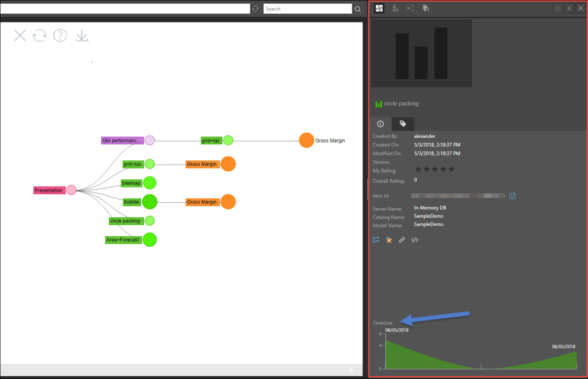The height and width of the screenshot is (379, 588).
Task: Refresh the lineage diagram with circular arrows
Action: (39, 36)
